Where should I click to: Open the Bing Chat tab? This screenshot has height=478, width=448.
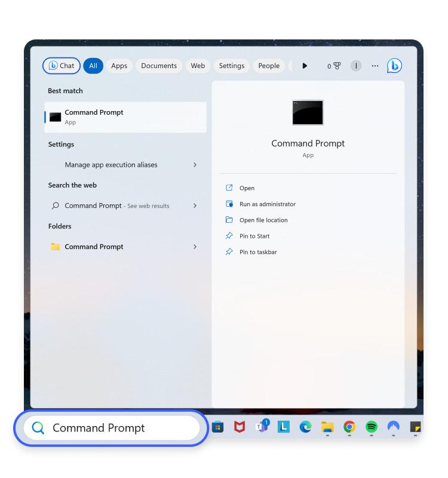pyautogui.click(x=62, y=66)
